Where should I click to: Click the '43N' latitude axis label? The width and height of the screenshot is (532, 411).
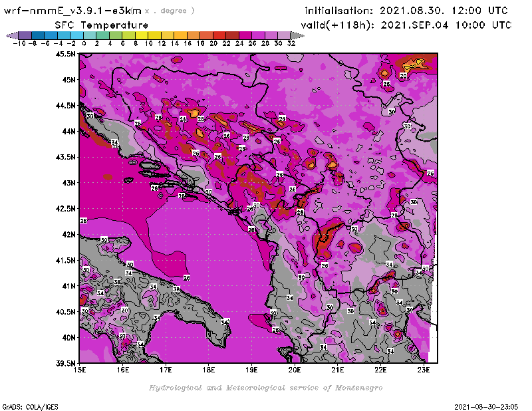tap(68, 183)
